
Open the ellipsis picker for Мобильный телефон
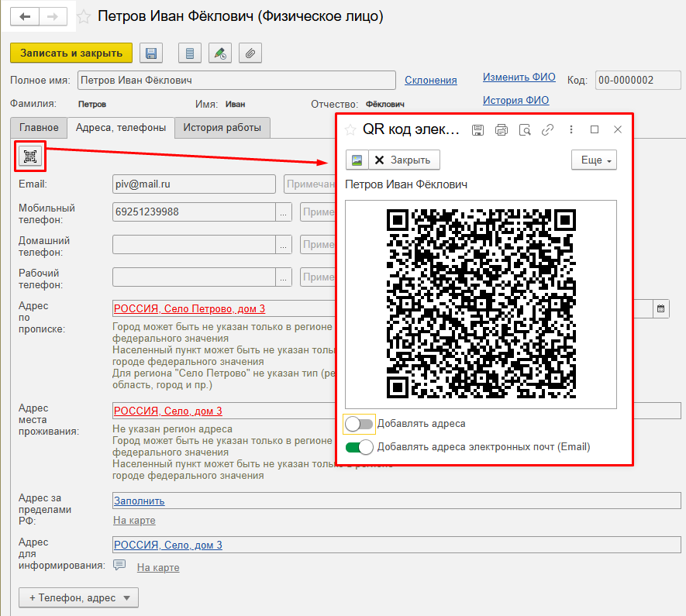[284, 212]
